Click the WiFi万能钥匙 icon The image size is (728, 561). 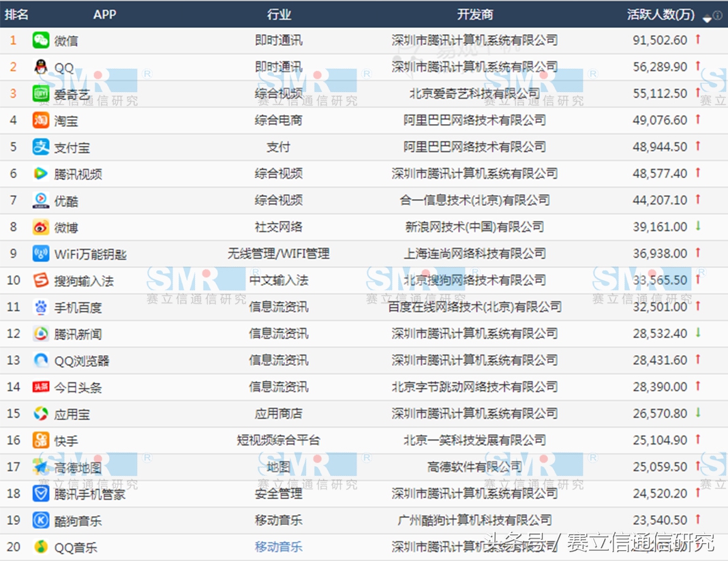coord(40,254)
